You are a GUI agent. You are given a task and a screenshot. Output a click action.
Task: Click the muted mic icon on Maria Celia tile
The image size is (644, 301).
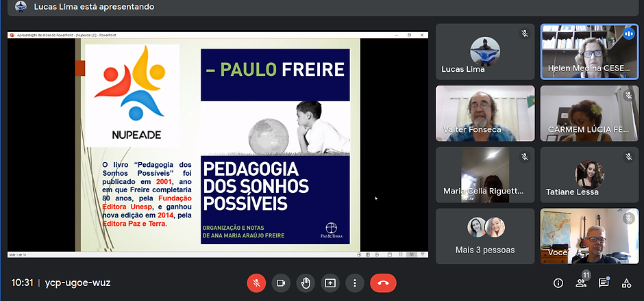coord(525,157)
